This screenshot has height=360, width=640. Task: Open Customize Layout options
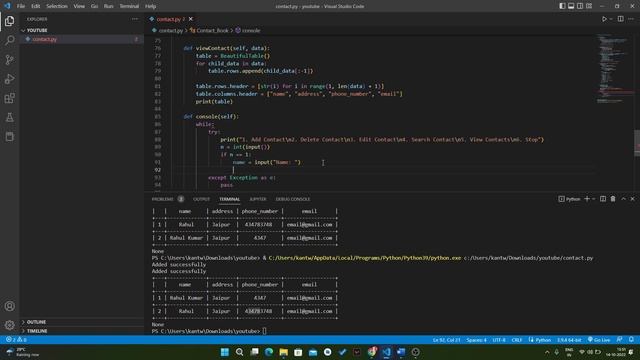[x=589, y=6]
